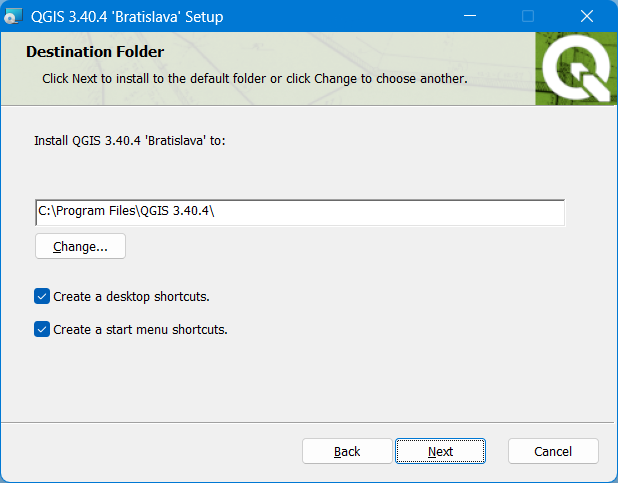Click the 'Destination Folder' heading
618x483 pixels.
(95, 52)
